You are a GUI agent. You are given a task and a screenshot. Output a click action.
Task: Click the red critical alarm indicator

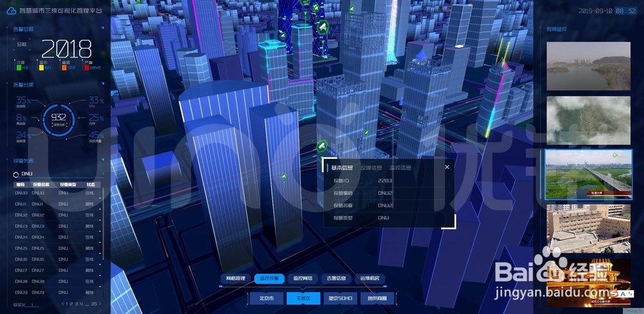tap(86, 68)
